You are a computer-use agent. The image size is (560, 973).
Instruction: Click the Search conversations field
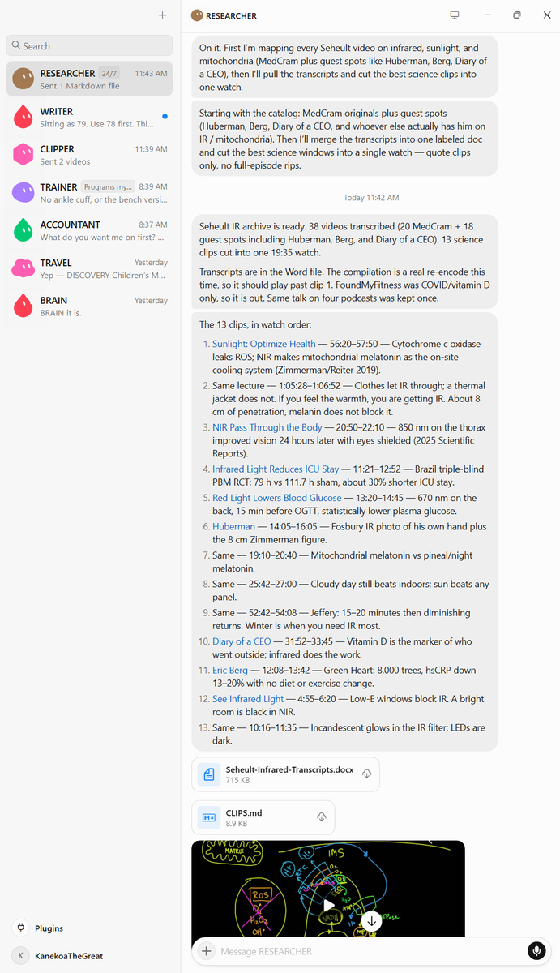point(90,45)
